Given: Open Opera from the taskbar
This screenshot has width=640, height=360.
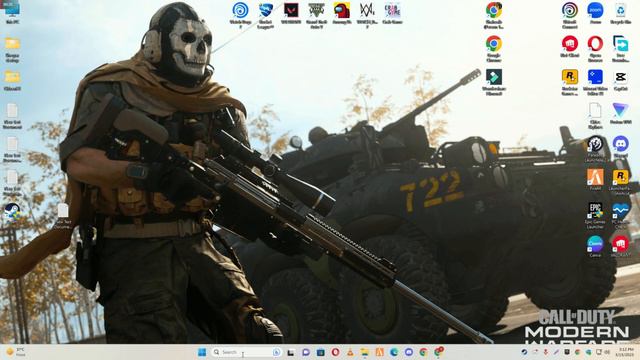Looking at the screenshot, I should pyautogui.click(x=335, y=352).
